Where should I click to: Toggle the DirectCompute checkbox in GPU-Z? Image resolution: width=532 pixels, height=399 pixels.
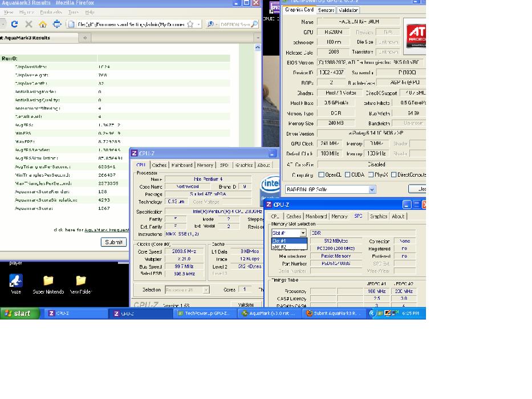click(x=393, y=175)
